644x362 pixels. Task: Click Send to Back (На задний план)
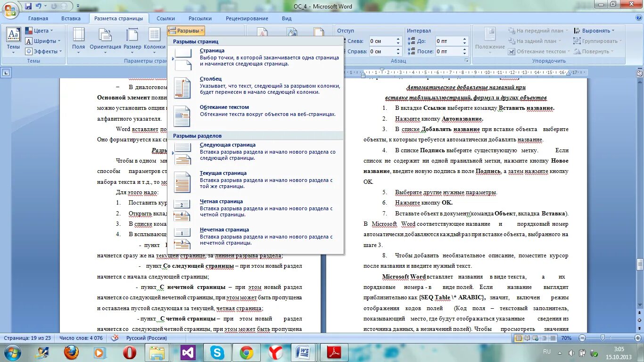pyautogui.click(x=536, y=41)
